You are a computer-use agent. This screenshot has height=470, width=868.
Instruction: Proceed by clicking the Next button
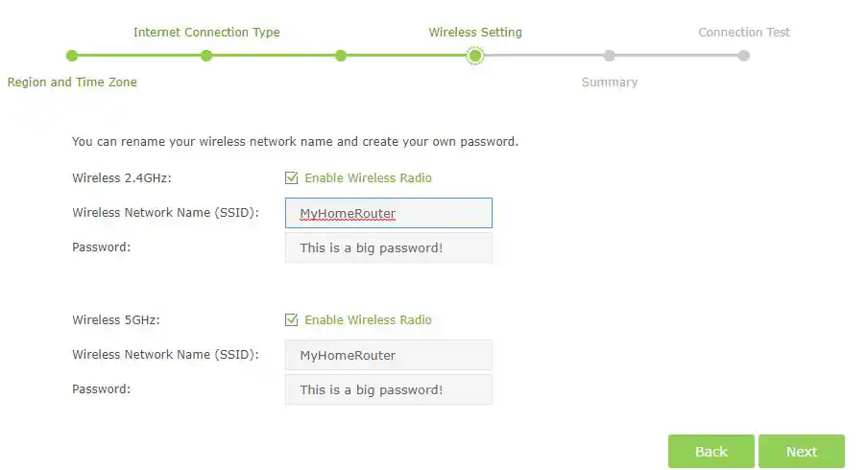point(802,452)
